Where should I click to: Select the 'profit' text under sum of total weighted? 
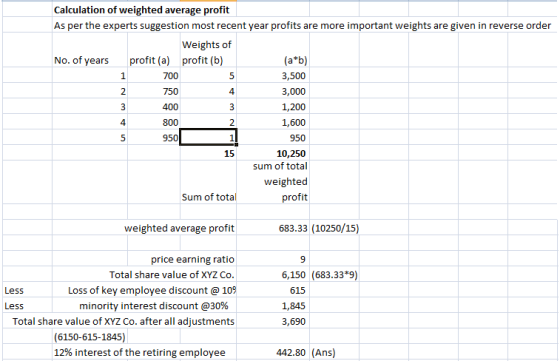pyautogui.click(x=295, y=197)
